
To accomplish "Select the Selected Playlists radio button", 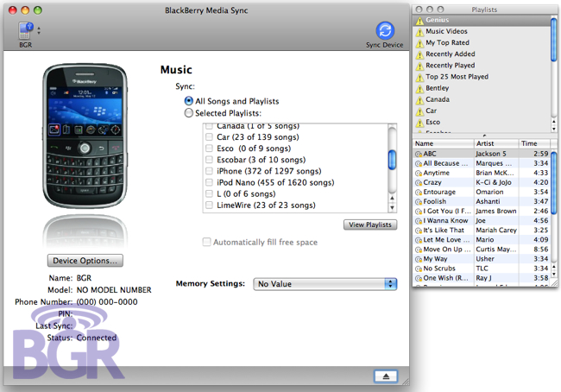I will point(188,113).
